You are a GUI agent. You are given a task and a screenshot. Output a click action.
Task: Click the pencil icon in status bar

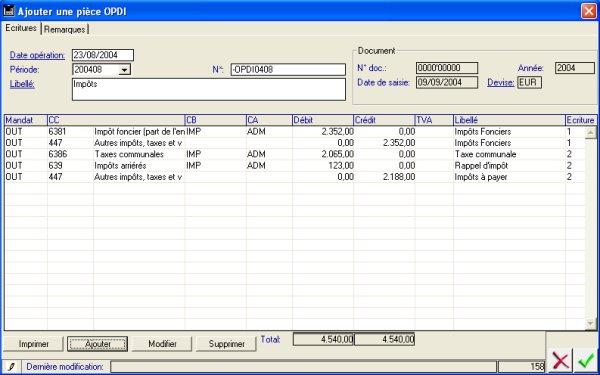tap(11, 367)
